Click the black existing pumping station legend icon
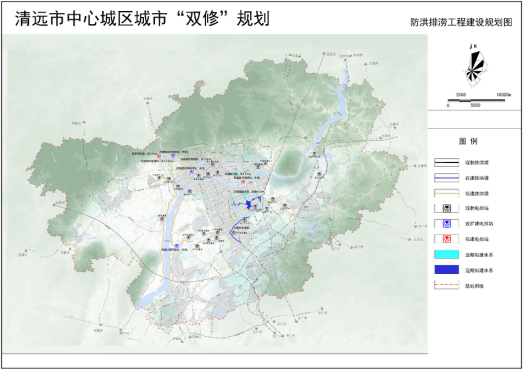Viewport: 523px width, 371px height. tap(447, 209)
